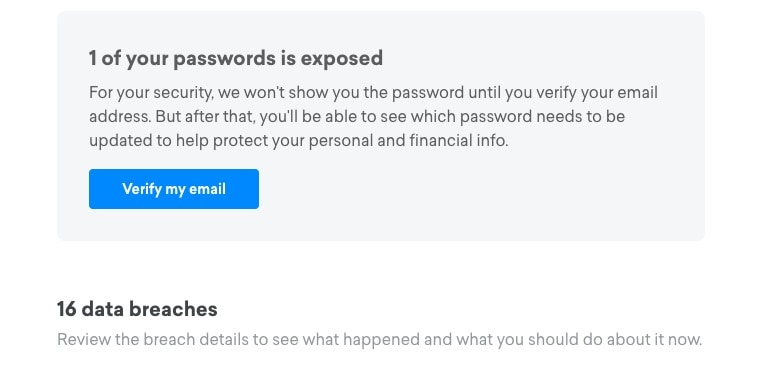
Task: Select the '1 of your passwords is exposed' heading
Action: [236, 58]
